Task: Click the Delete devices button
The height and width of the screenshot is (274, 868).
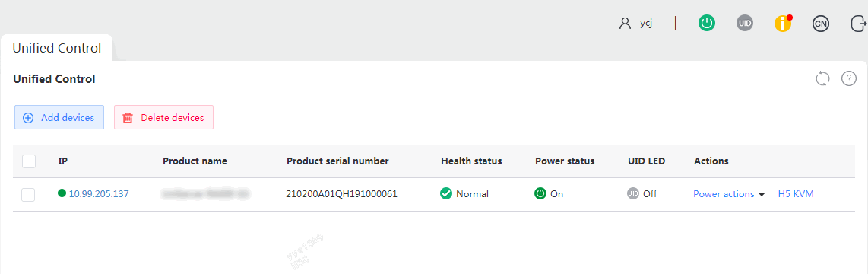Action: pyautogui.click(x=164, y=117)
